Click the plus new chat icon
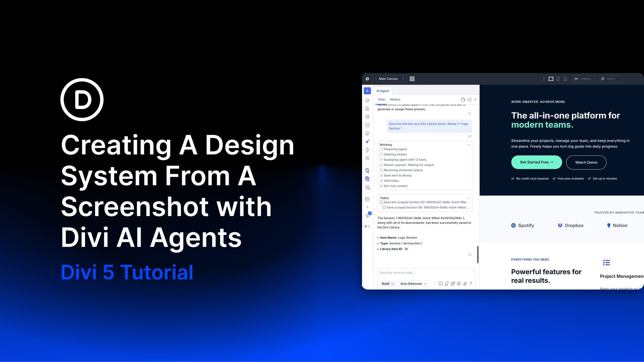Viewport: 644px width, 362px height. (475, 100)
